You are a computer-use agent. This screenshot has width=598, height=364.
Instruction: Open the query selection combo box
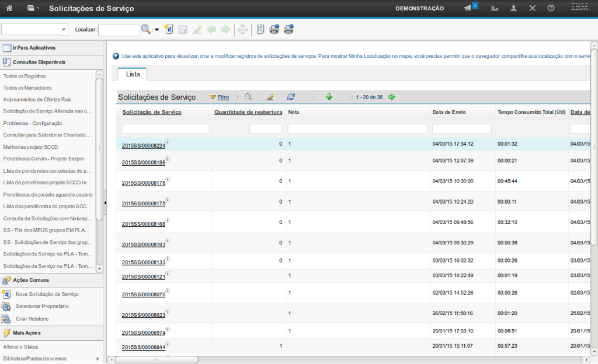(x=34, y=29)
